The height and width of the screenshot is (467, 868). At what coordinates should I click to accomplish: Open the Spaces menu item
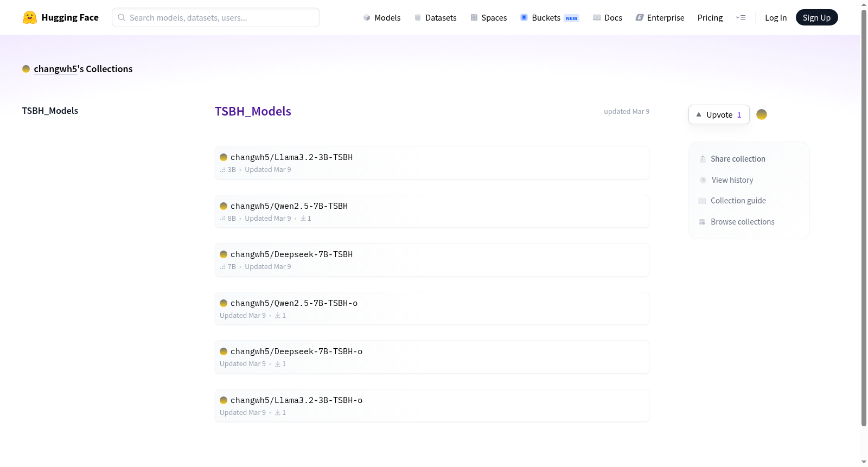(489, 17)
